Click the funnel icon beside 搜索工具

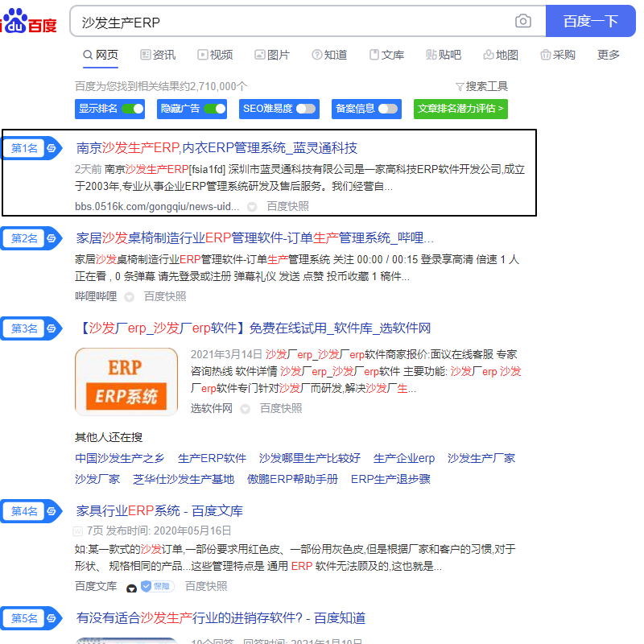(460, 87)
